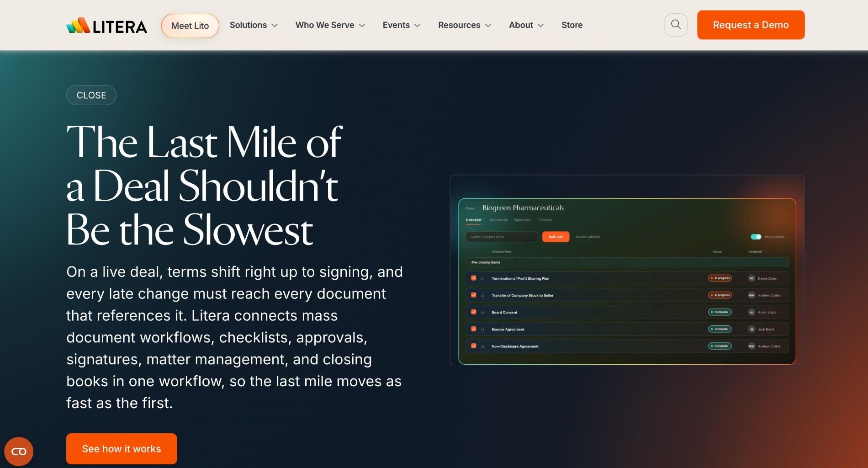Toggle checkbox for Non-Disclosure Agreement
Image resolution: width=868 pixels, height=468 pixels.
[474, 346]
